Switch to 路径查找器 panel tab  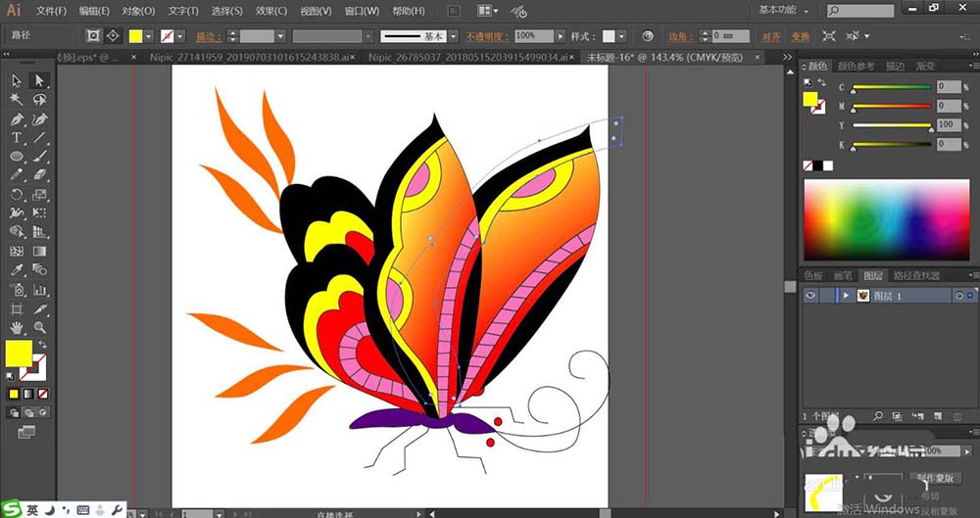pyautogui.click(x=917, y=275)
